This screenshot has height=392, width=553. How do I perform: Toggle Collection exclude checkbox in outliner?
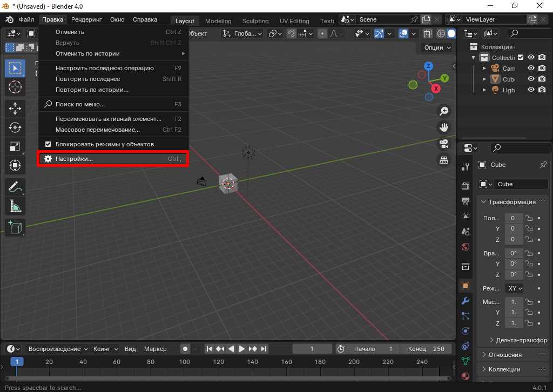[521, 58]
